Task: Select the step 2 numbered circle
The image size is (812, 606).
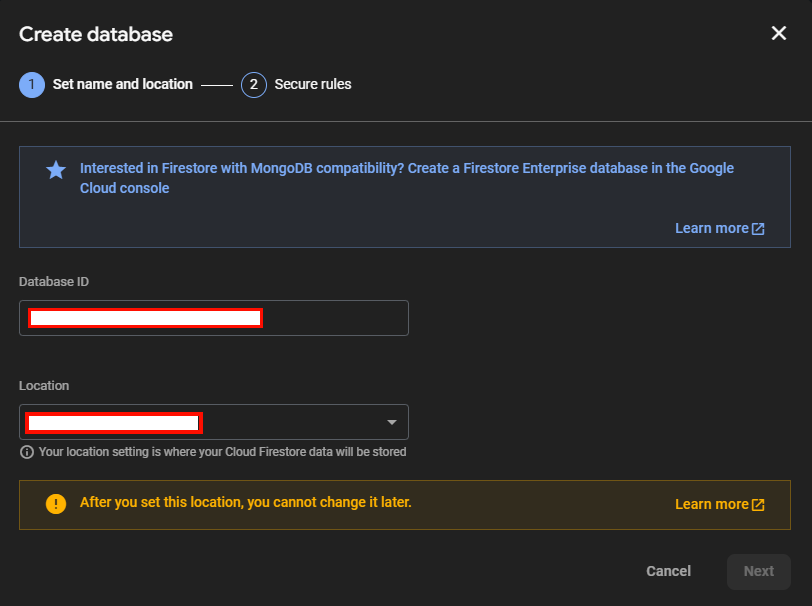Action: point(253,85)
